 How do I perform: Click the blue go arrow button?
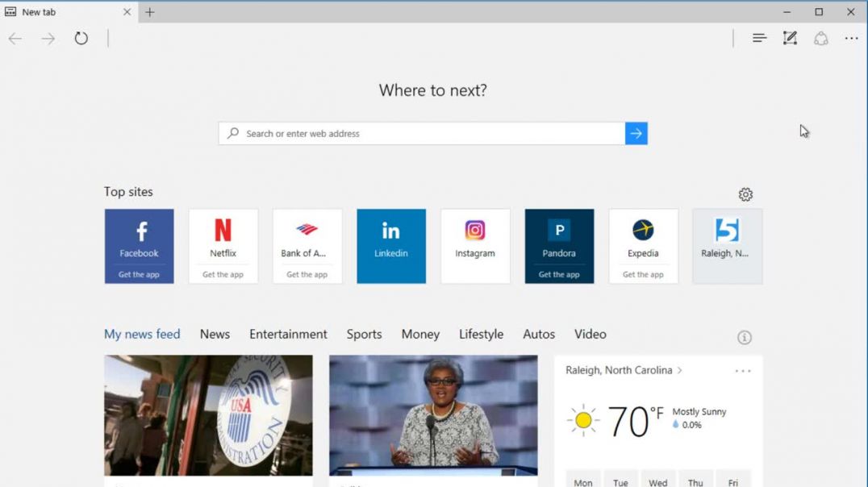tap(636, 133)
